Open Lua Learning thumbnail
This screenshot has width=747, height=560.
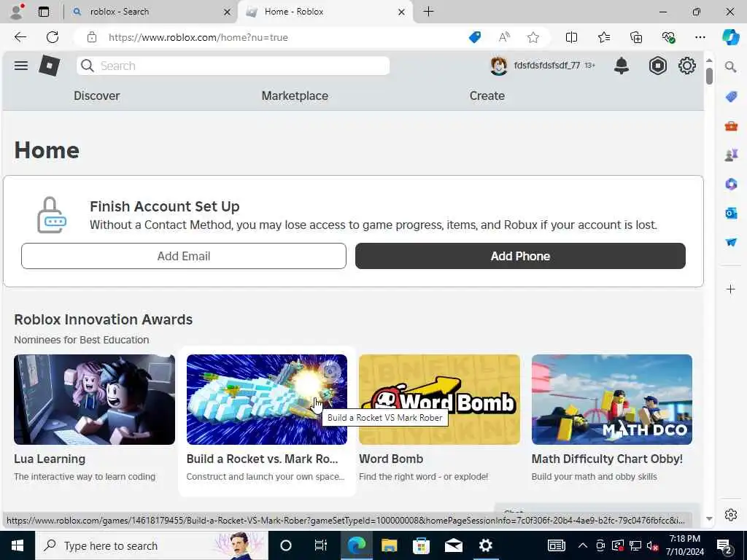click(94, 400)
